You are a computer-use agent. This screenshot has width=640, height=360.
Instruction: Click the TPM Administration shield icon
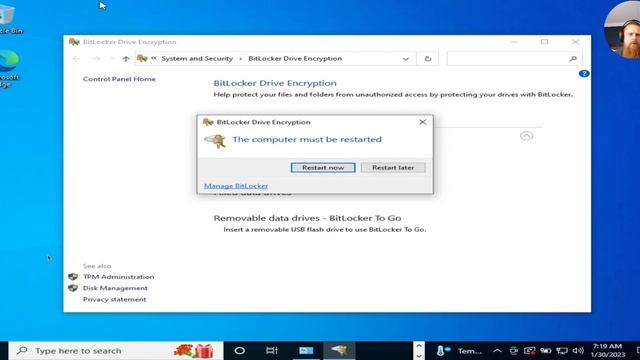click(73, 277)
